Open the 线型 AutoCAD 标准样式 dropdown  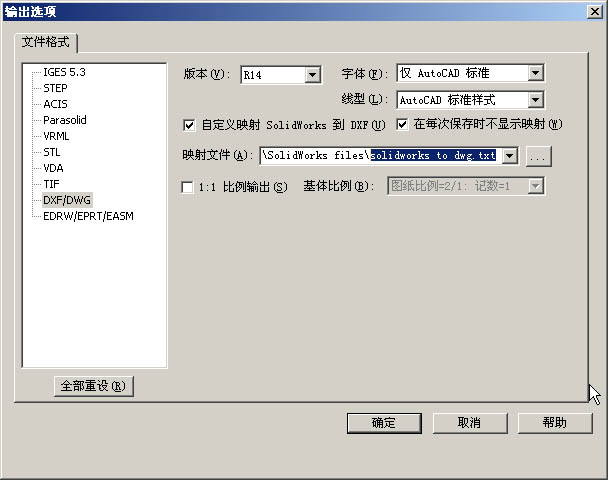535,100
